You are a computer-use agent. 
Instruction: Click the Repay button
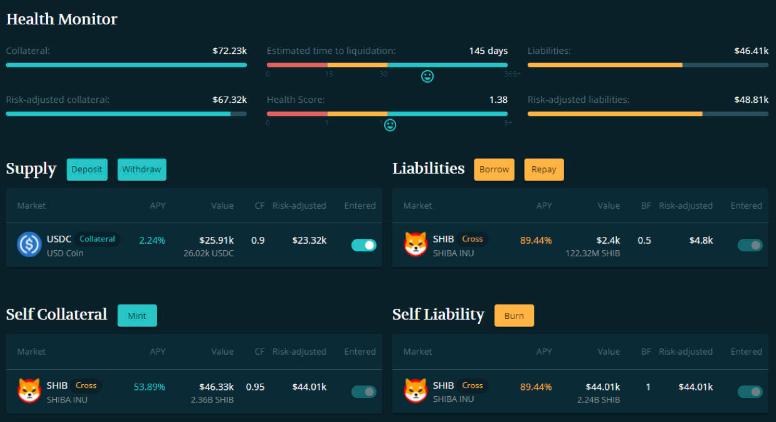pyautogui.click(x=544, y=169)
